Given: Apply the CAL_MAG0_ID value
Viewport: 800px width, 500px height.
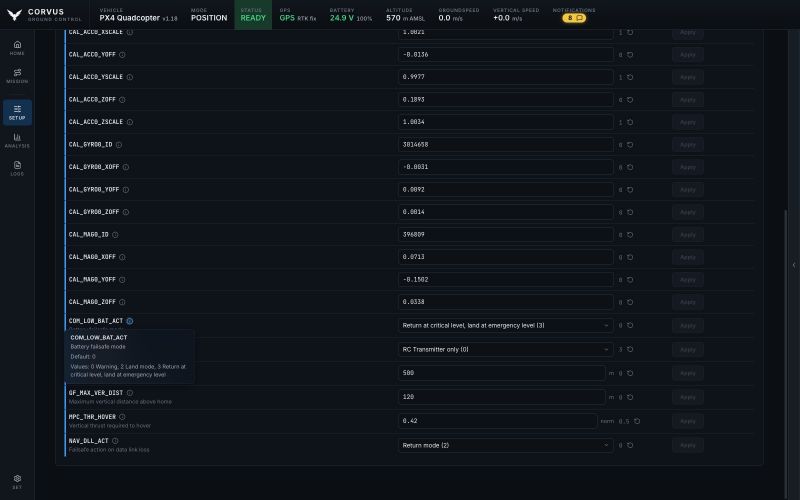Looking at the screenshot, I should [688, 235].
